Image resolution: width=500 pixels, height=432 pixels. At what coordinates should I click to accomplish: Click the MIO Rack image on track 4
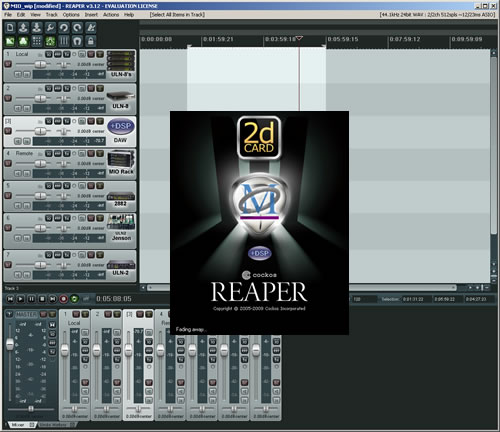click(x=121, y=163)
